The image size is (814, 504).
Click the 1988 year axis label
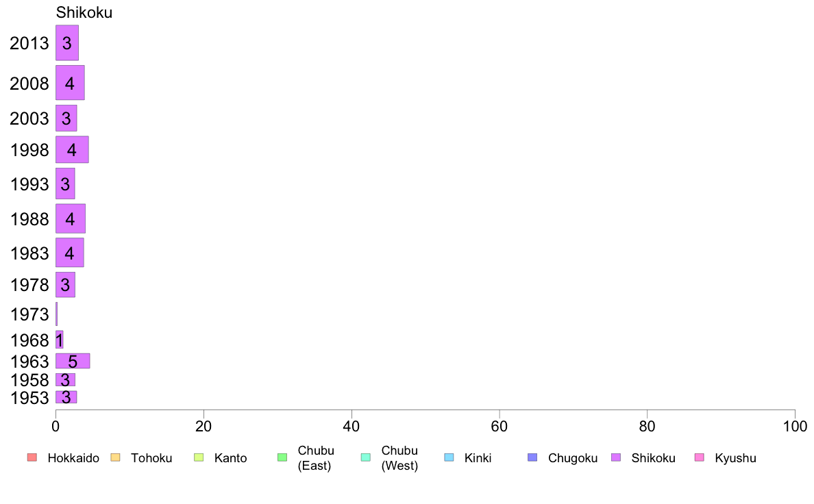[29, 219]
